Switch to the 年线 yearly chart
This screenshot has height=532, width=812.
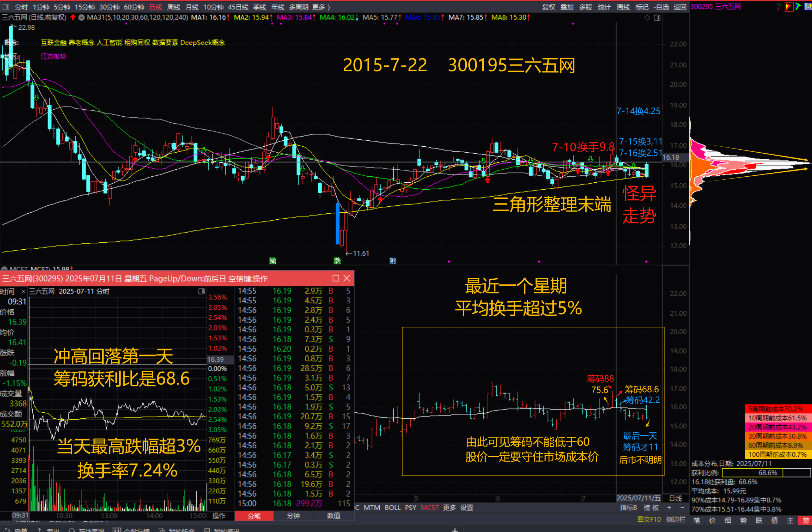coord(278,7)
